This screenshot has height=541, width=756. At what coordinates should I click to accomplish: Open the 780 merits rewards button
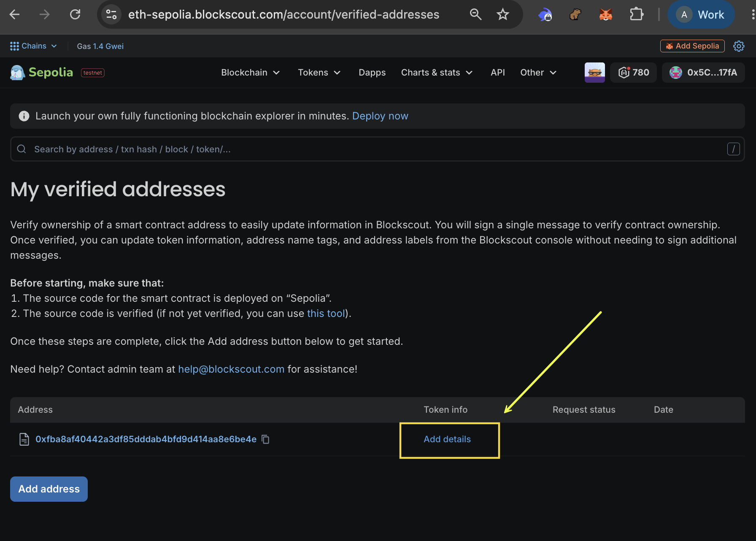coord(634,73)
